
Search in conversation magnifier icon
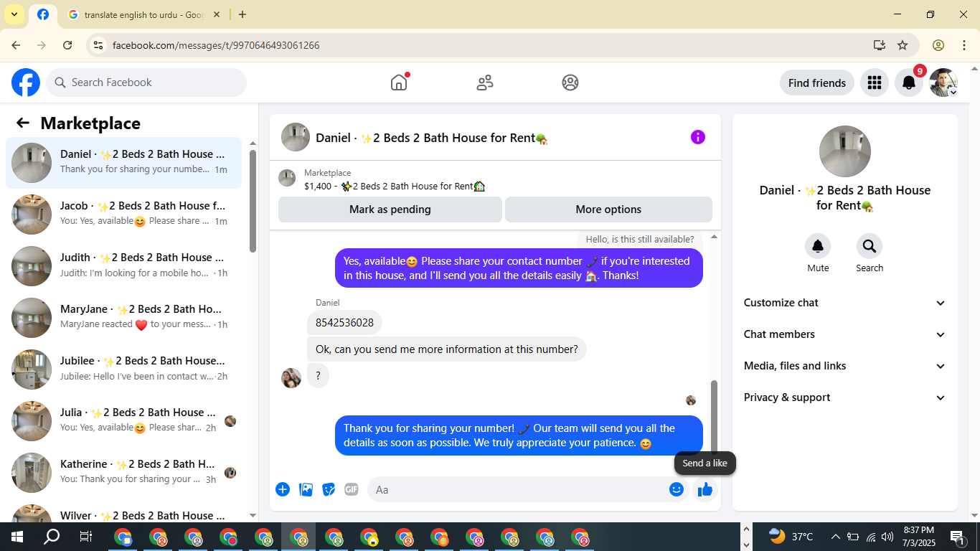coord(870,247)
